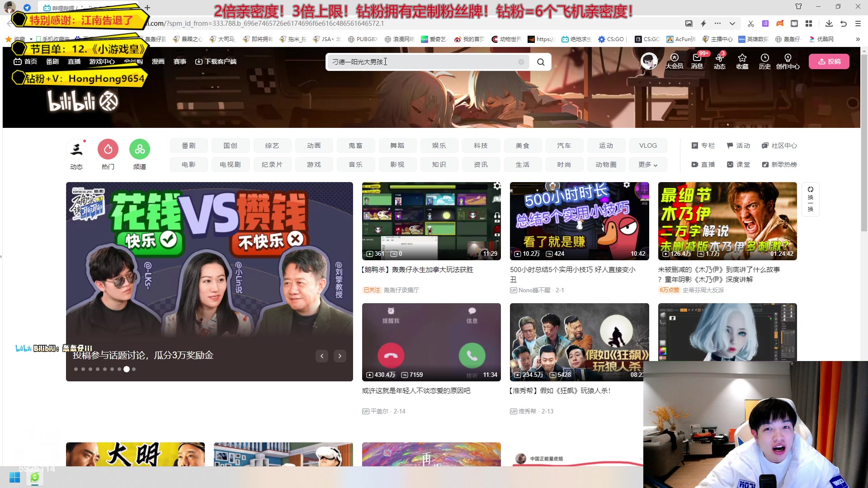Open the 活动 events link
Image resolution: width=868 pixels, height=488 pixels.
(738, 145)
